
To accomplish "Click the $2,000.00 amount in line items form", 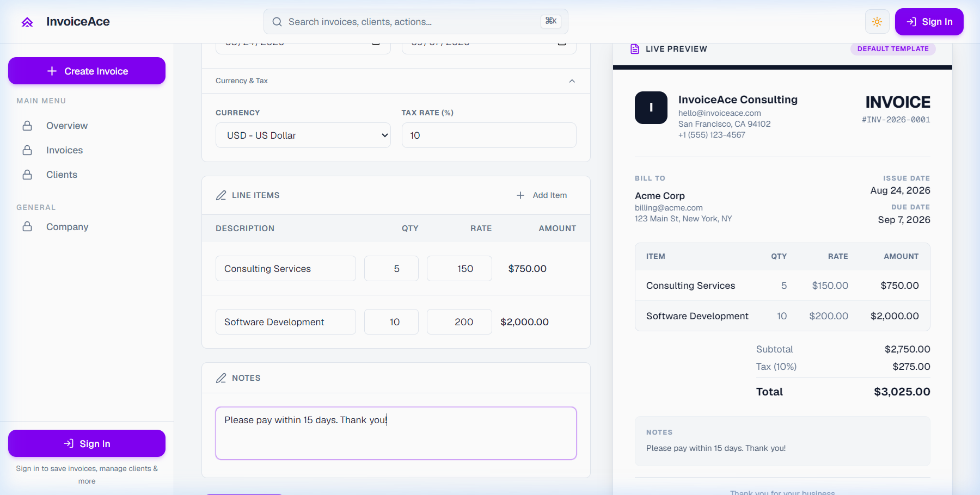I will pyautogui.click(x=525, y=322).
